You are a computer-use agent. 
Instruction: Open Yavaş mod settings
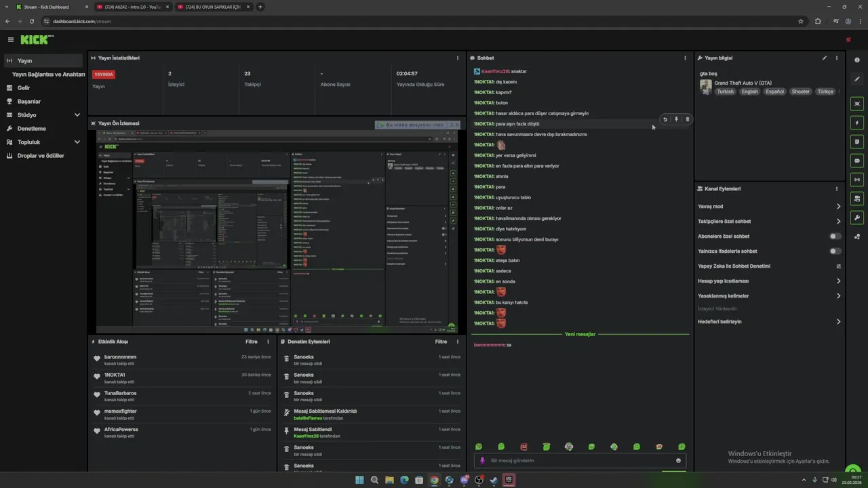(x=769, y=207)
